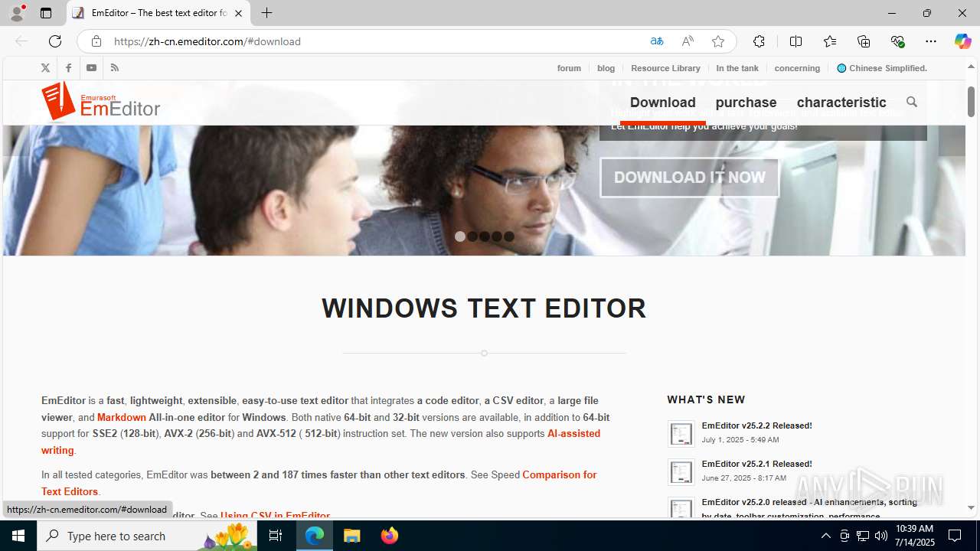
Task: Open browser Extensions icon
Action: (x=759, y=41)
